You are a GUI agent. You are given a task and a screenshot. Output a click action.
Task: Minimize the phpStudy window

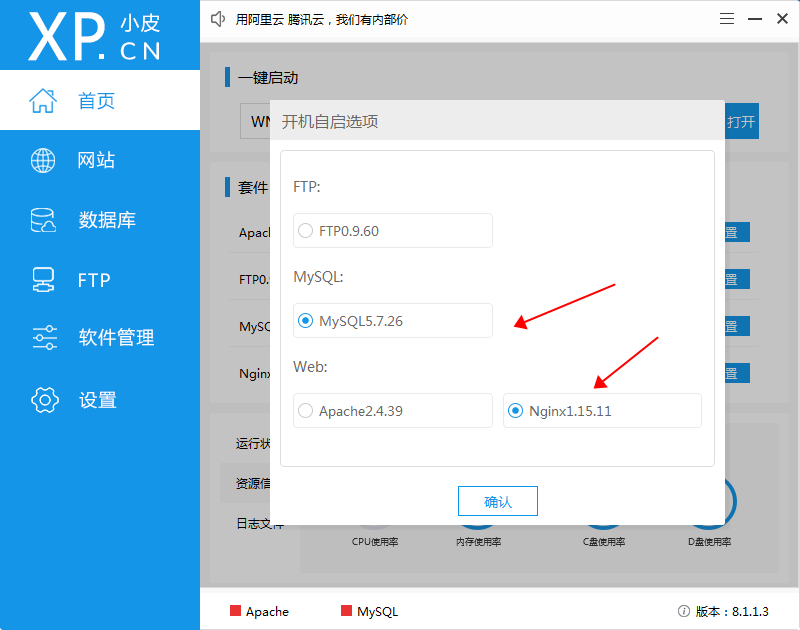click(x=755, y=19)
